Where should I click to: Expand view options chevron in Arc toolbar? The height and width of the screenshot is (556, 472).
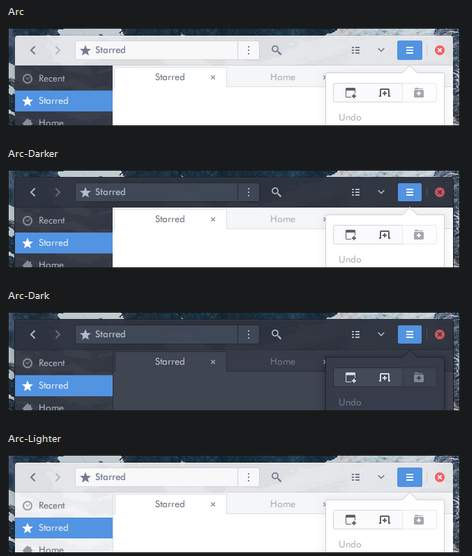point(381,50)
